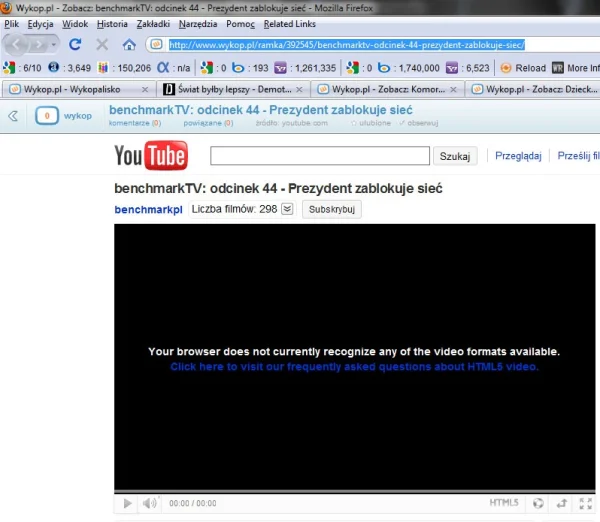Viewport: 600px width, 522px height.
Task: Click the browser reload icon
Action: coord(75,45)
